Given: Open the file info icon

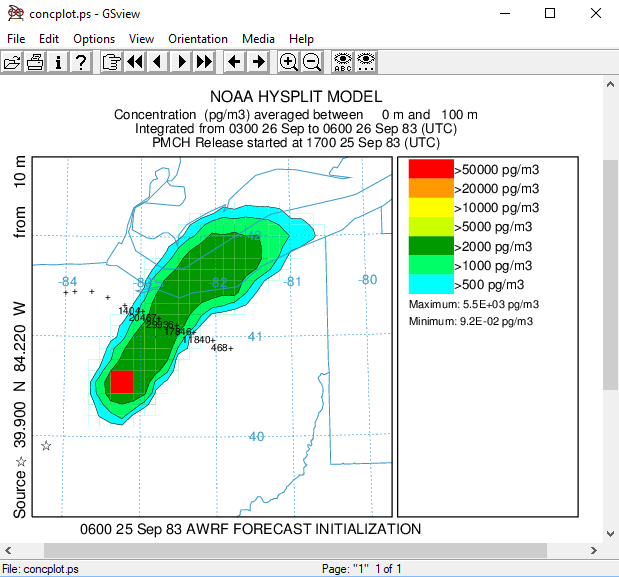Looking at the screenshot, I should [x=58, y=62].
